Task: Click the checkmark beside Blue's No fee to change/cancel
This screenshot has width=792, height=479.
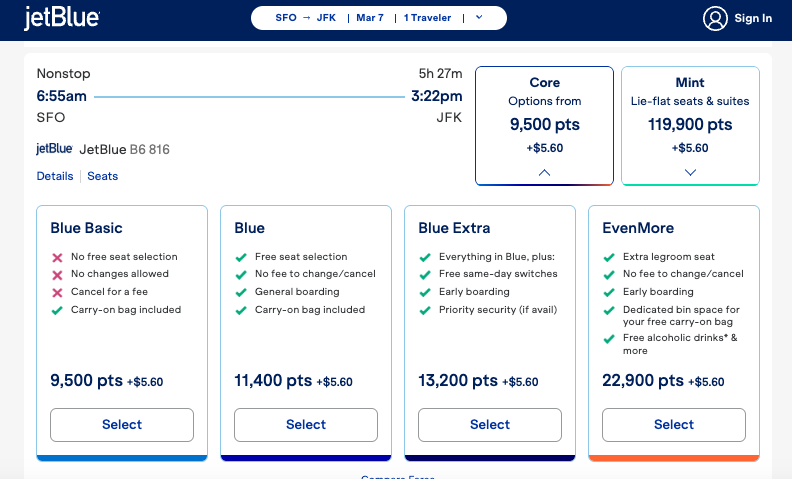Action: pyautogui.click(x=241, y=275)
